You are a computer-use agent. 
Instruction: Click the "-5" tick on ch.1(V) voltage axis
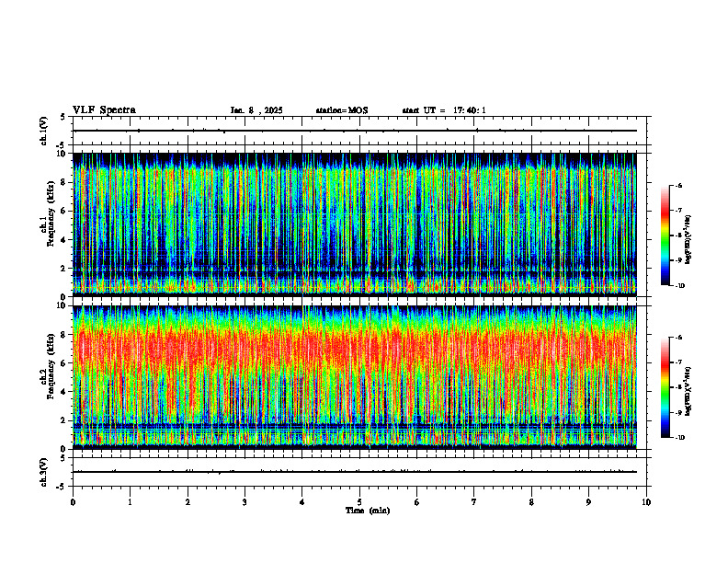pyautogui.click(x=62, y=145)
